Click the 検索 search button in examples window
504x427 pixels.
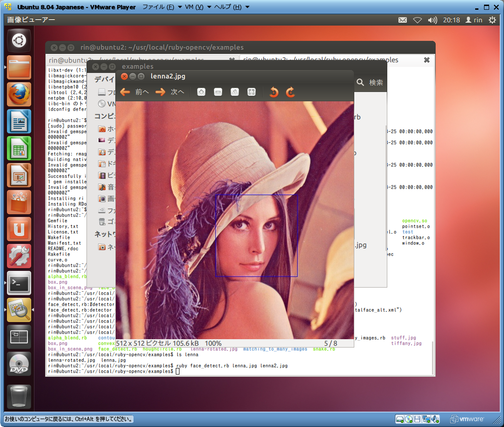point(370,83)
